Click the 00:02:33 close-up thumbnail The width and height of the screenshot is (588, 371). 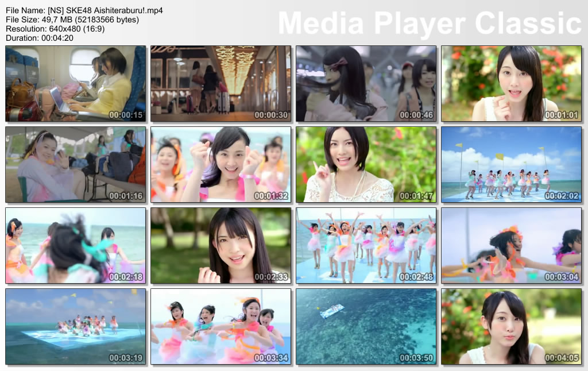221,246
